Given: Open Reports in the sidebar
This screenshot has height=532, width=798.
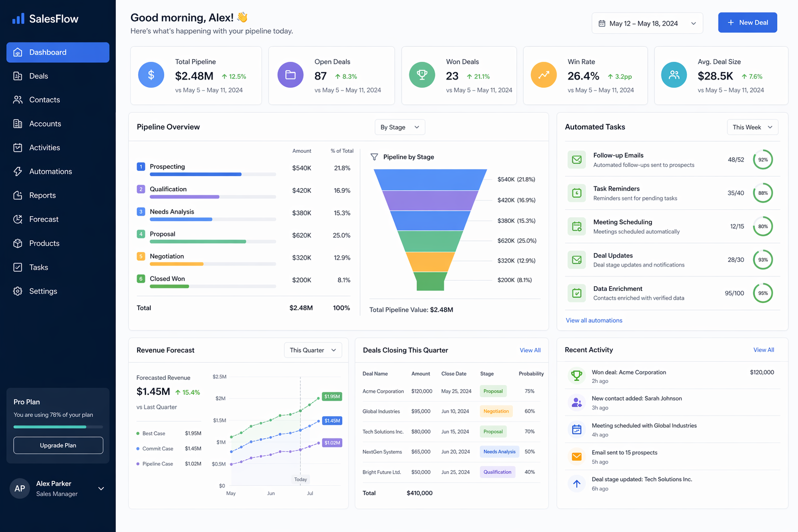Looking at the screenshot, I should (x=58, y=195).
